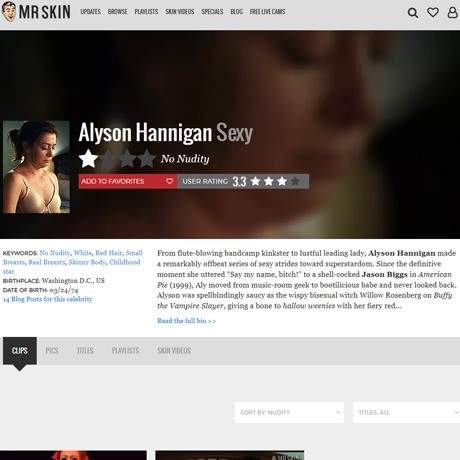Click the heart in Add to Favorites
Image resolution: width=460 pixels, height=460 pixels.
[169, 181]
